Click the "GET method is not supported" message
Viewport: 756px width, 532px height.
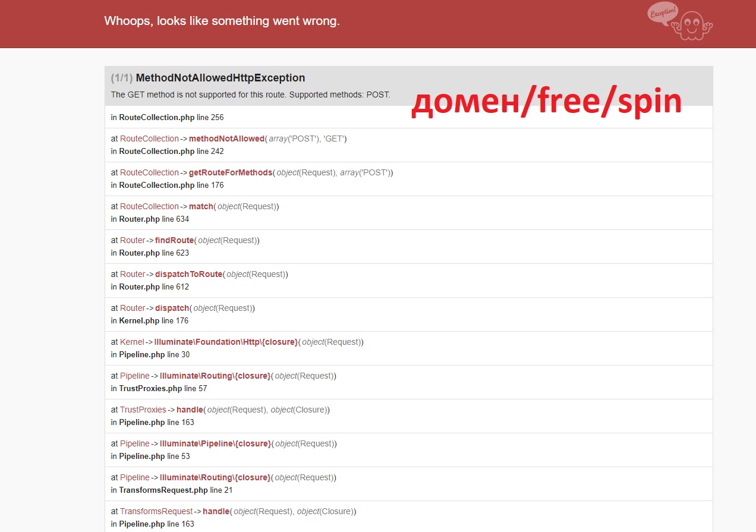[250, 95]
